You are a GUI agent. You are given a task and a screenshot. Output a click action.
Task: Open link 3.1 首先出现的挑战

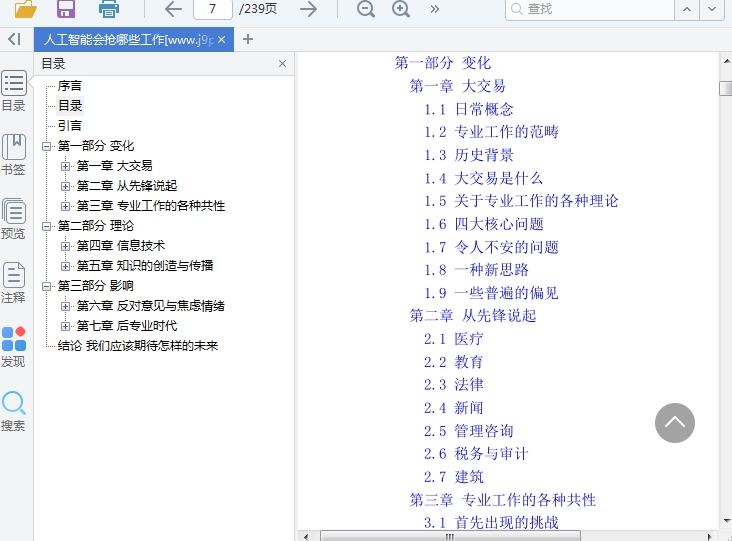(x=491, y=523)
